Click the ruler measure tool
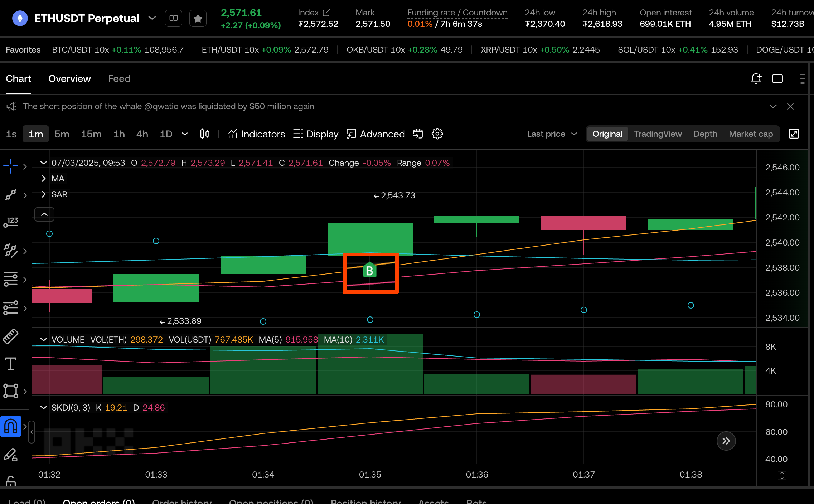The height and width of the screenshot is (504, 814). click(11, 336)
